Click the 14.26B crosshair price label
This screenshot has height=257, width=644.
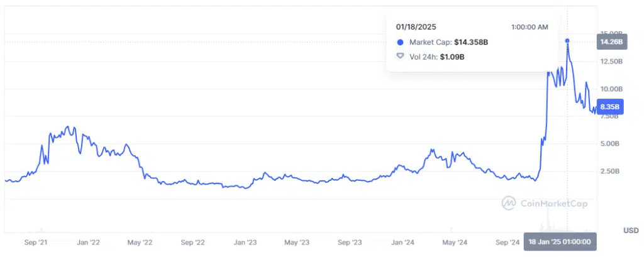click(611, 42)
